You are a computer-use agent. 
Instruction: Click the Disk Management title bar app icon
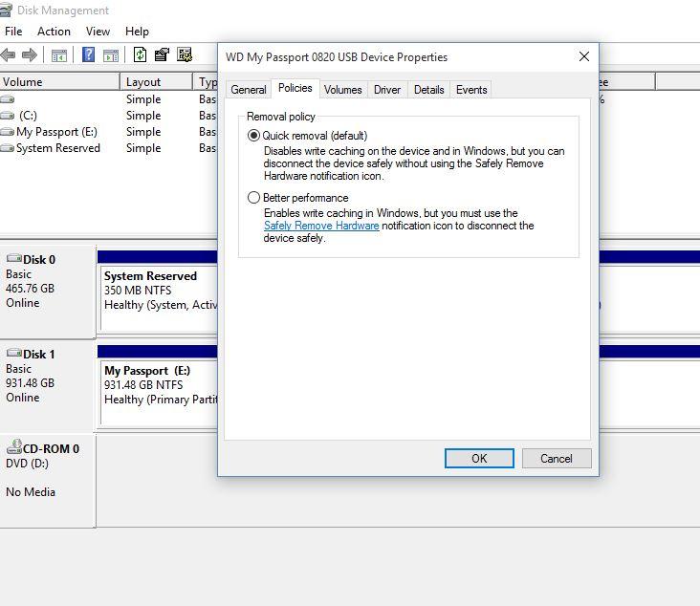coord(6,10)
